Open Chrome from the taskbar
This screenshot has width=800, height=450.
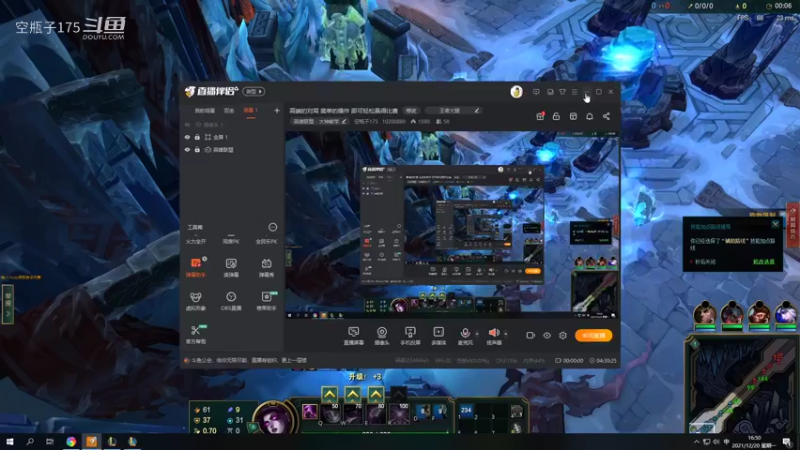71,442
